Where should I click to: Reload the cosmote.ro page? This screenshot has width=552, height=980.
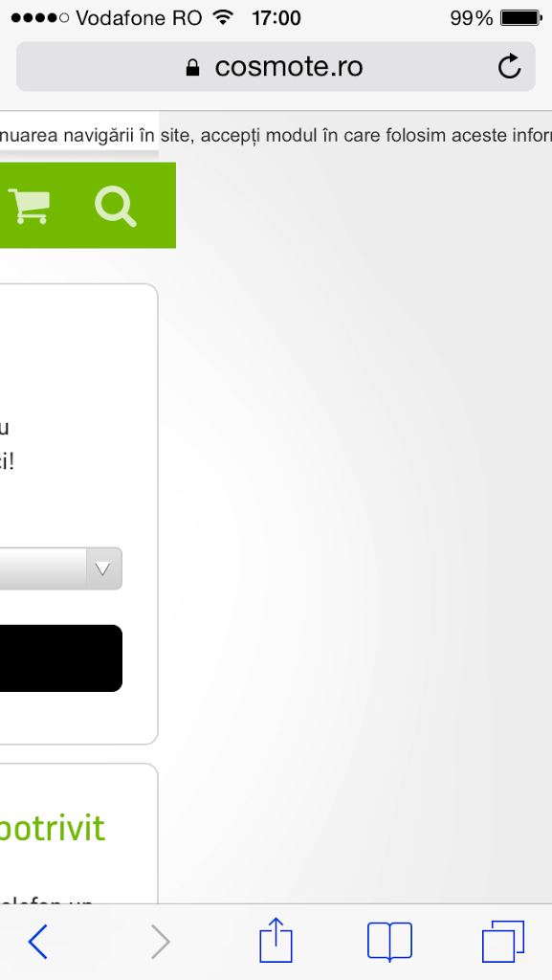pos(510,66)
